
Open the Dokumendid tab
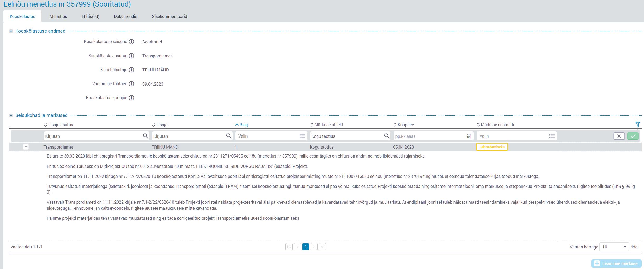coord(125,16)
